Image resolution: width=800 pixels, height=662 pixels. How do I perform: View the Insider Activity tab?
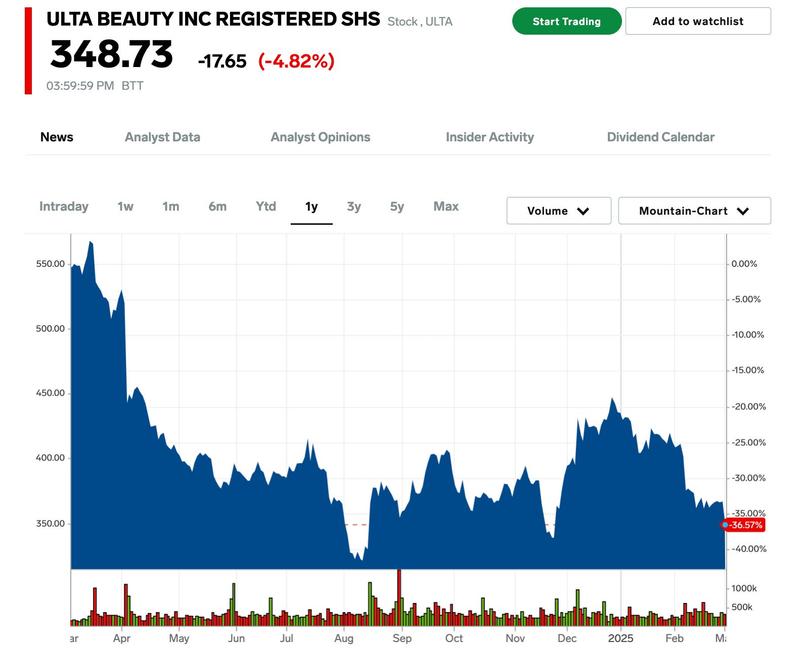click(x=490, y=137)
